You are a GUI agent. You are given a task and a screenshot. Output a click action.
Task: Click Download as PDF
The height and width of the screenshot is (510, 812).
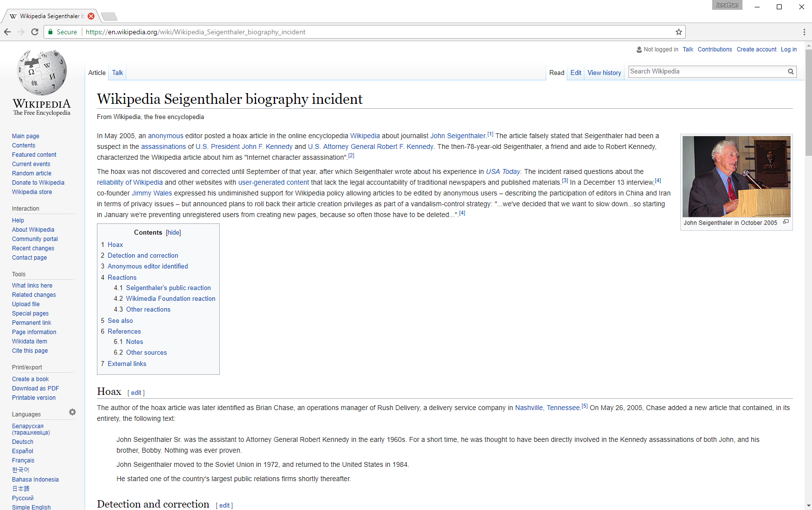pos(35,389)
